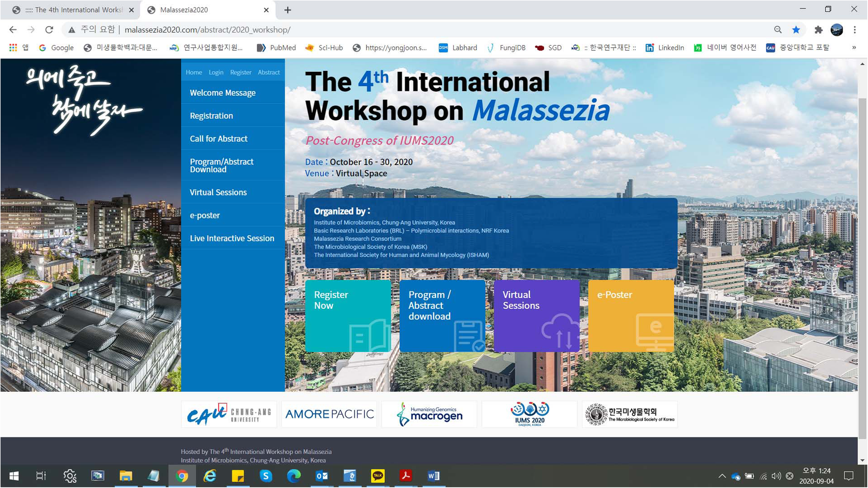Open the Chung-Ang University sponsor logo
Screen dimensions: 868x488
229,414
